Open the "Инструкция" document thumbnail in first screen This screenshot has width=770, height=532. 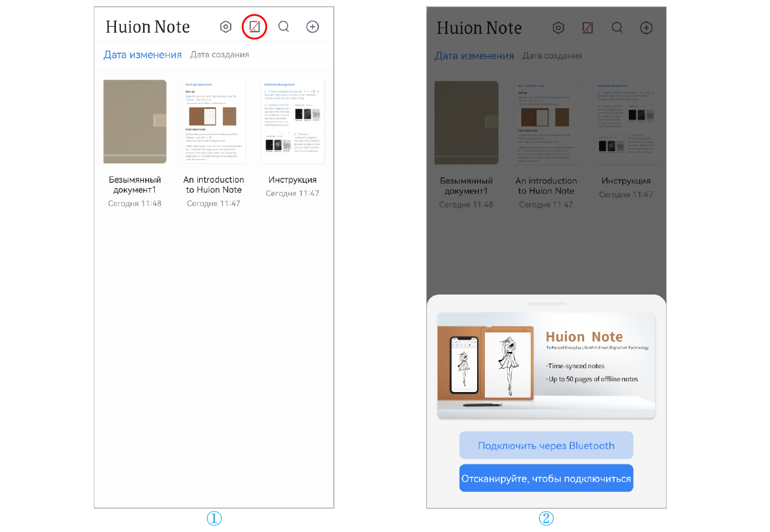click(293, 121)
